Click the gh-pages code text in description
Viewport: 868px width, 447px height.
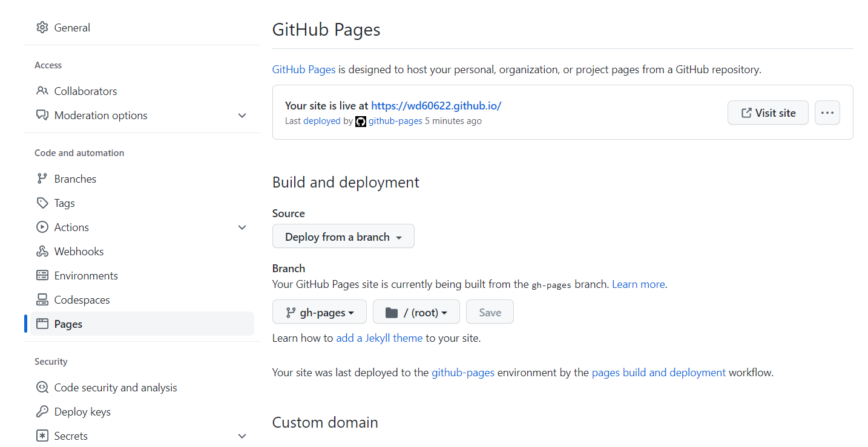click(551, 285)
